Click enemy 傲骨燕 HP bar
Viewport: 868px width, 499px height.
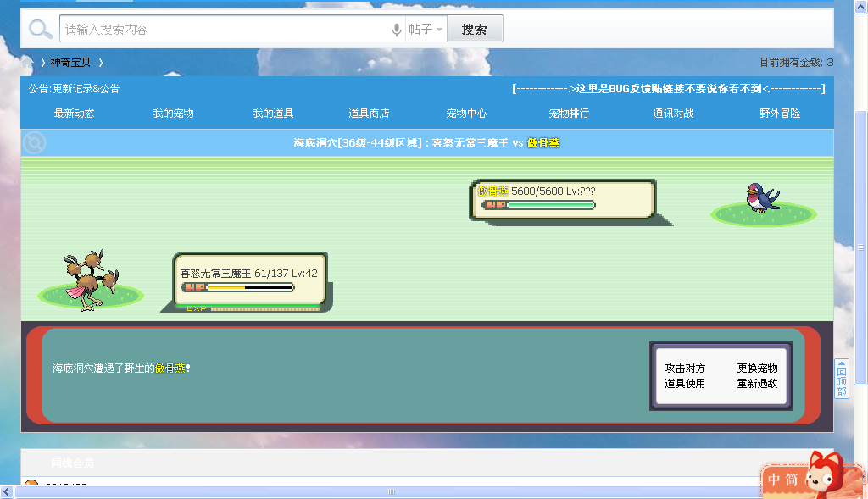pyautogui.click(x=538, y=205)
